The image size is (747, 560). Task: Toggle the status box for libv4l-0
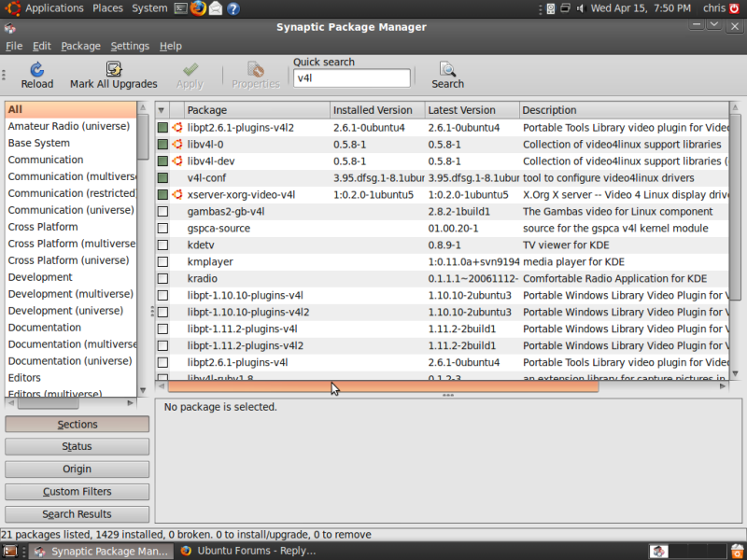point(162,145)
